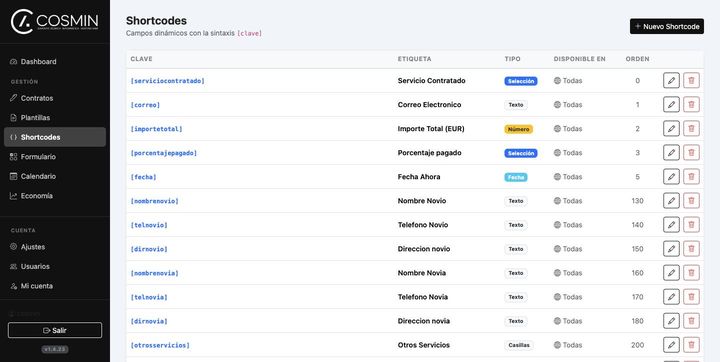Click the DISPONIBLE EN column header
720x362 pixels.
[579, 59]
